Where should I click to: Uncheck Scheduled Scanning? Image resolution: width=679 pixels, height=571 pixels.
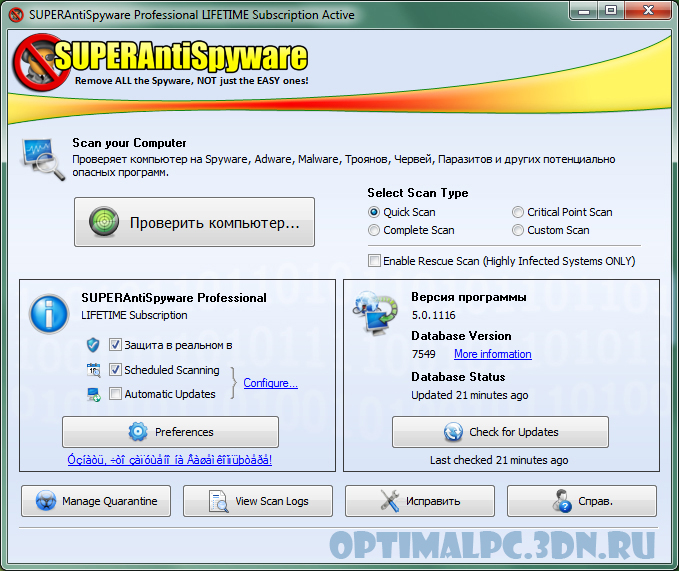[x=115, y=370]
